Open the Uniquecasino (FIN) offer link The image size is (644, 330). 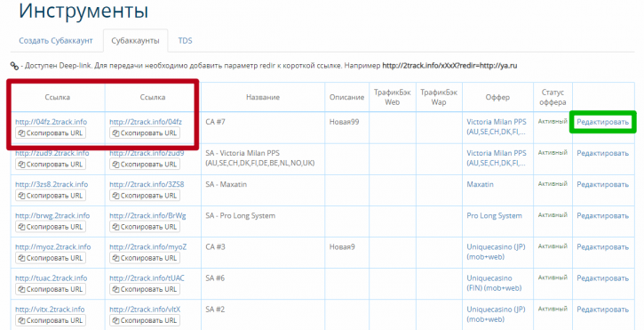494,283
